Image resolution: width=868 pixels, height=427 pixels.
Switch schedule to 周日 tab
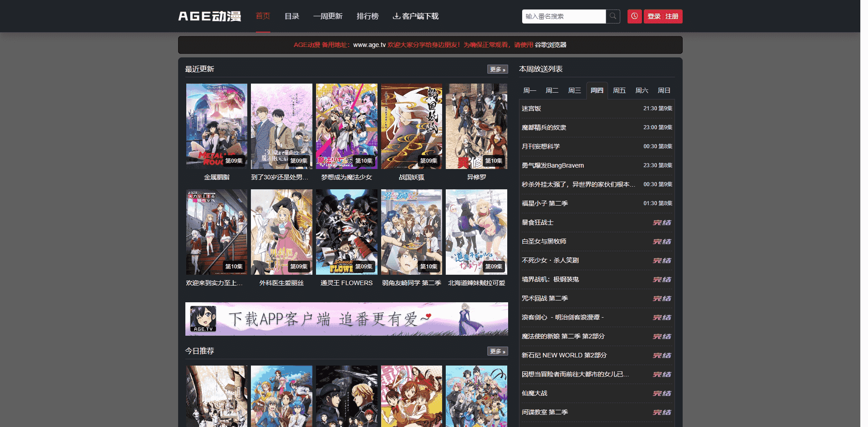click(664, 90)
